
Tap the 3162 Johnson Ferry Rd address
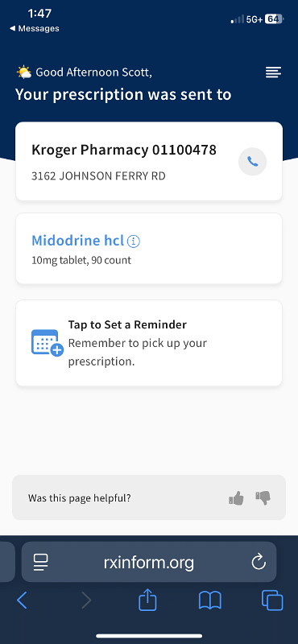tap(98, 176)
